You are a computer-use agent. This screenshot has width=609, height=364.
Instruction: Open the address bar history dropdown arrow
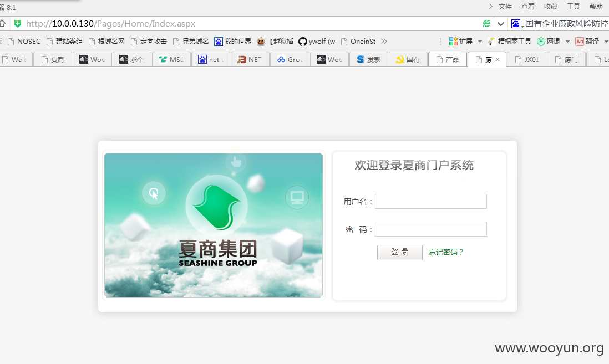pos(501,24)
